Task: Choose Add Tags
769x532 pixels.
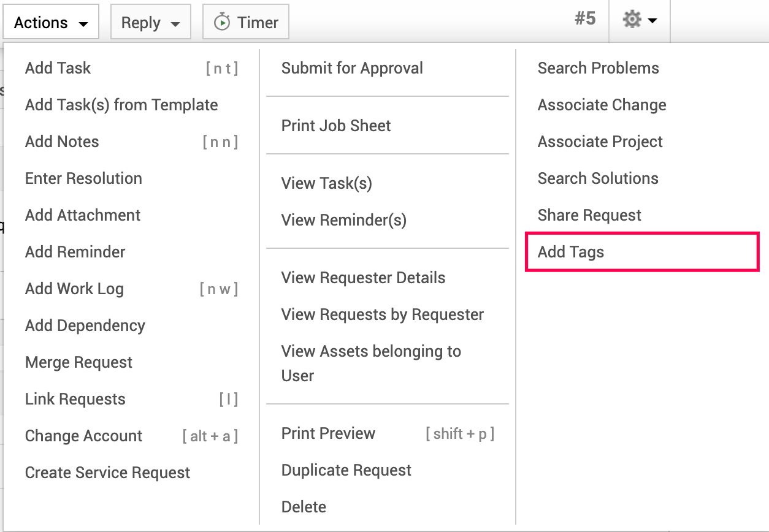Action: [571, 251]
